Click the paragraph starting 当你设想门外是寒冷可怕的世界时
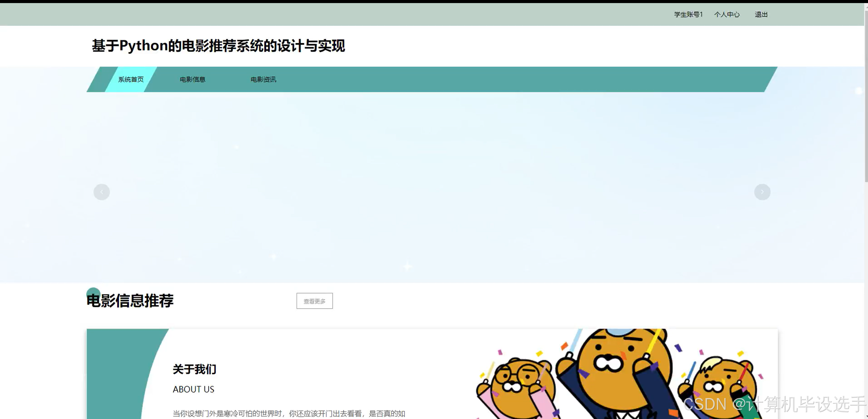The height and width of the screenshot is (419, 868). pyautogui.click(x=289, y=414)
